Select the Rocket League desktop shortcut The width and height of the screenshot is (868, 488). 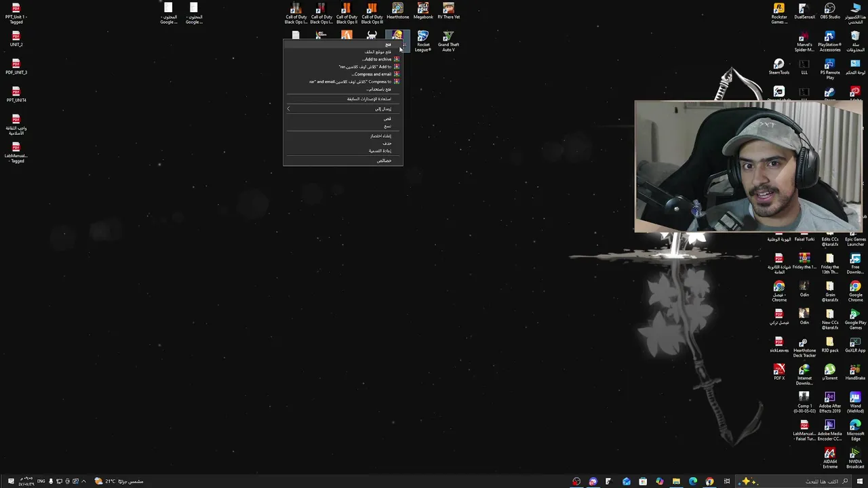[423, 41]
